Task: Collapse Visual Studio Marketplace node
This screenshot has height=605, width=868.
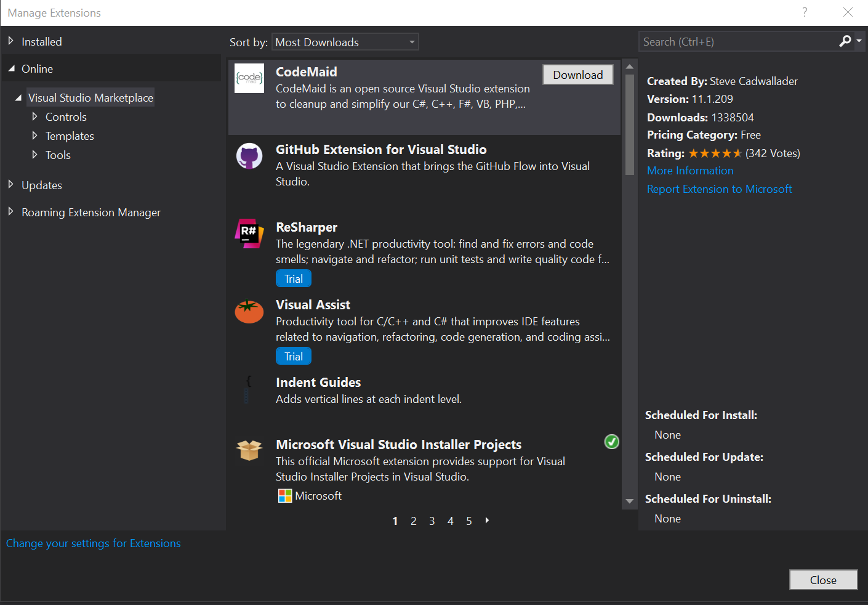Action: (18, 97)
